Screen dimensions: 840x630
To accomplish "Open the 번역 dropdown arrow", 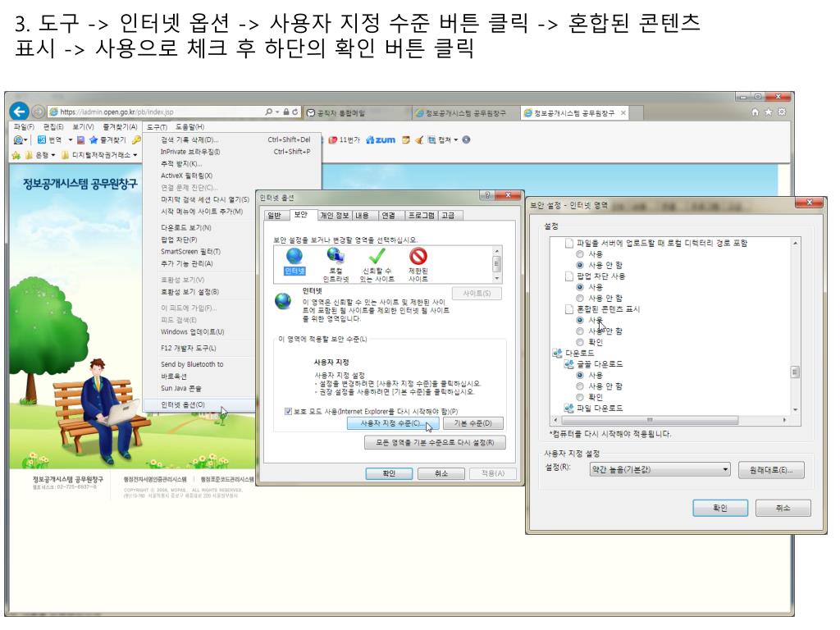I will click(x=71, y=139).
